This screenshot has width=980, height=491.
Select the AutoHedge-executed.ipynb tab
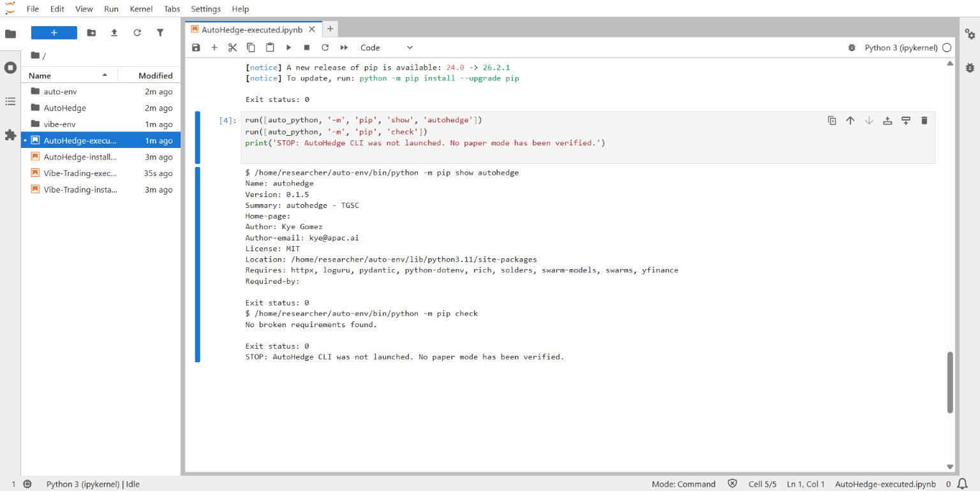click(254, 29)
